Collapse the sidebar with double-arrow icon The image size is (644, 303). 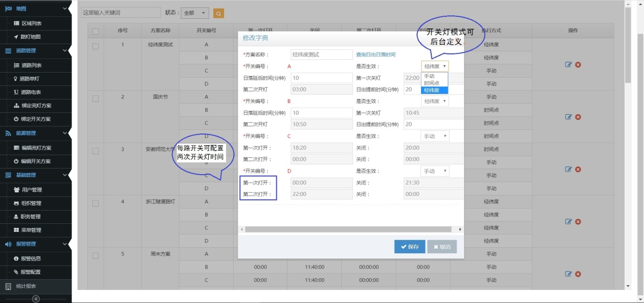coord(36,298)
